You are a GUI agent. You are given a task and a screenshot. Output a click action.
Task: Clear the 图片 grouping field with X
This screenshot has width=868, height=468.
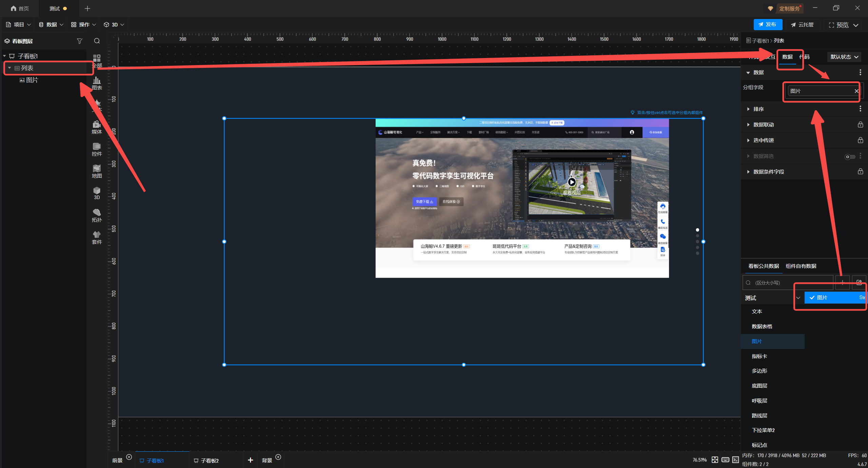point(856,91)
